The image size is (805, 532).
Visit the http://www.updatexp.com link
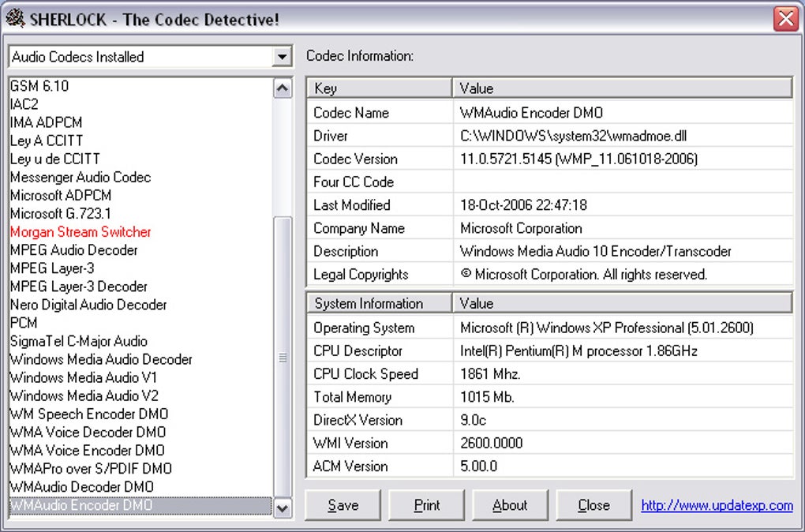717,505
